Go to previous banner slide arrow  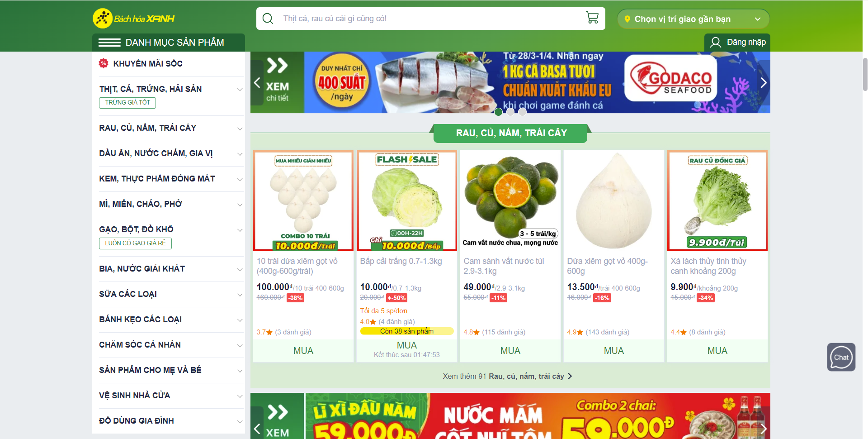coord(257,82)
